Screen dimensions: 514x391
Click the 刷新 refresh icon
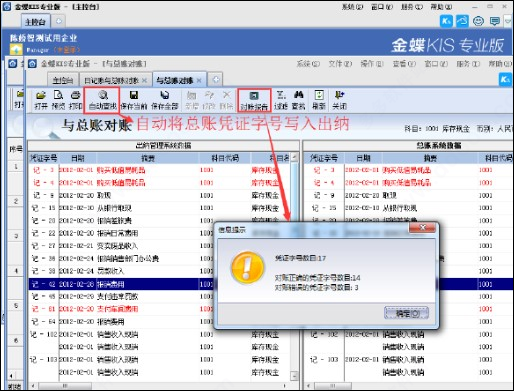[x=319, y=100]
